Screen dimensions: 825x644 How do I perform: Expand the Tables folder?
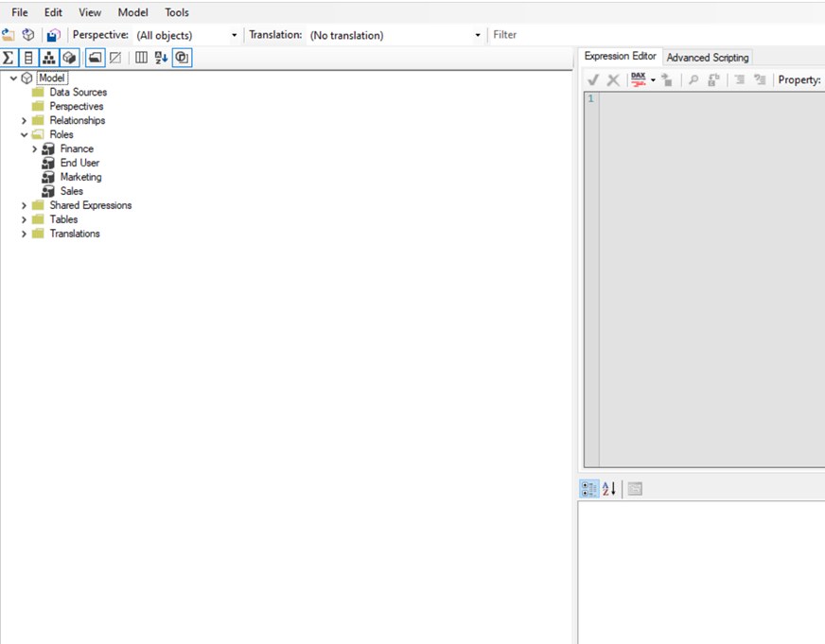(25, 219)
